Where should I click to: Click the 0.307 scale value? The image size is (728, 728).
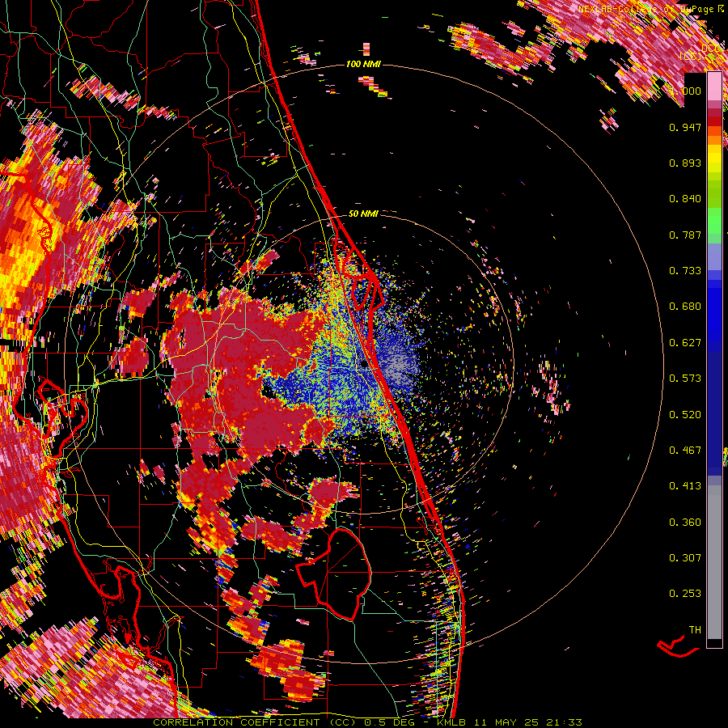pyautogui.click(x=685, y=558)
